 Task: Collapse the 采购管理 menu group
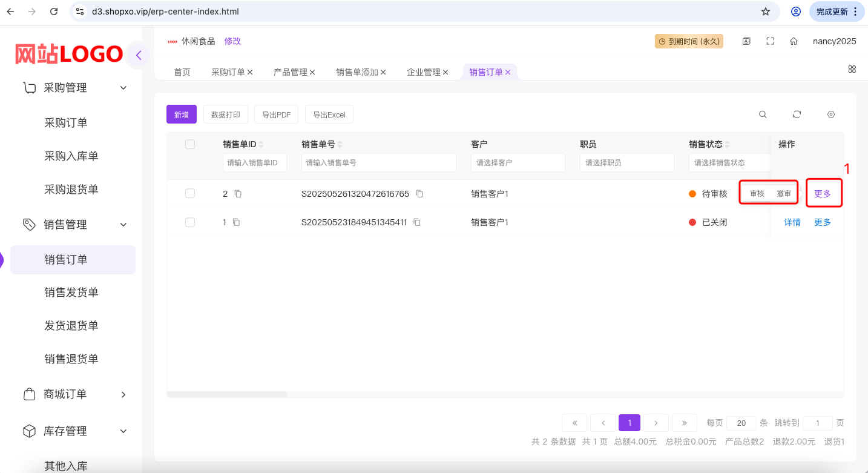click(123, 88)
